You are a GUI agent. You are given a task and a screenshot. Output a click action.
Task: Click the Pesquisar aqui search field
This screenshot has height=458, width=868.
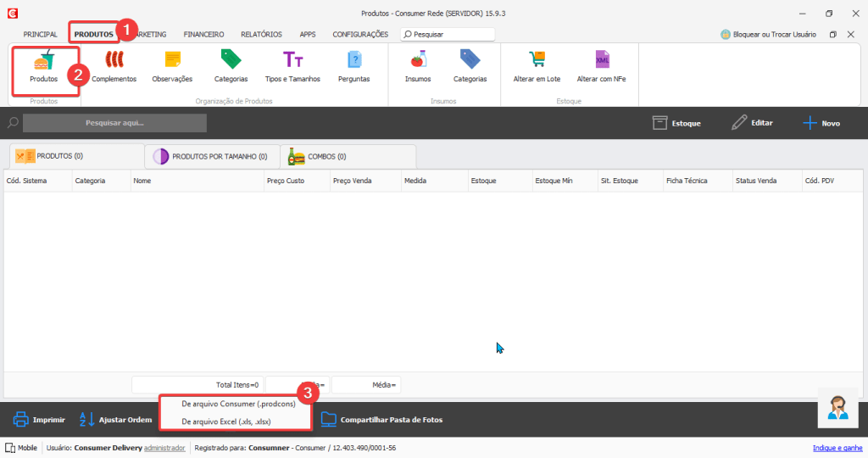tap(114, 123)
